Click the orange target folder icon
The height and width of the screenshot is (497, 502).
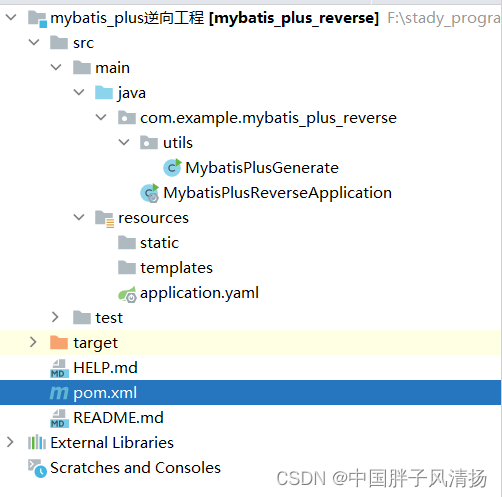[59, 343]
